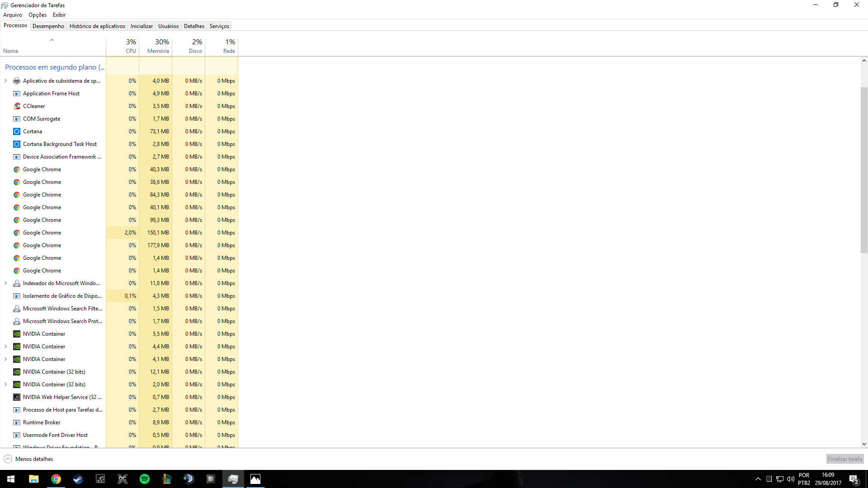The height and width of the screenshot is (488, 868).
Task: Click the Microsoft Windows Search Filter icon
Action: point(17,309)
